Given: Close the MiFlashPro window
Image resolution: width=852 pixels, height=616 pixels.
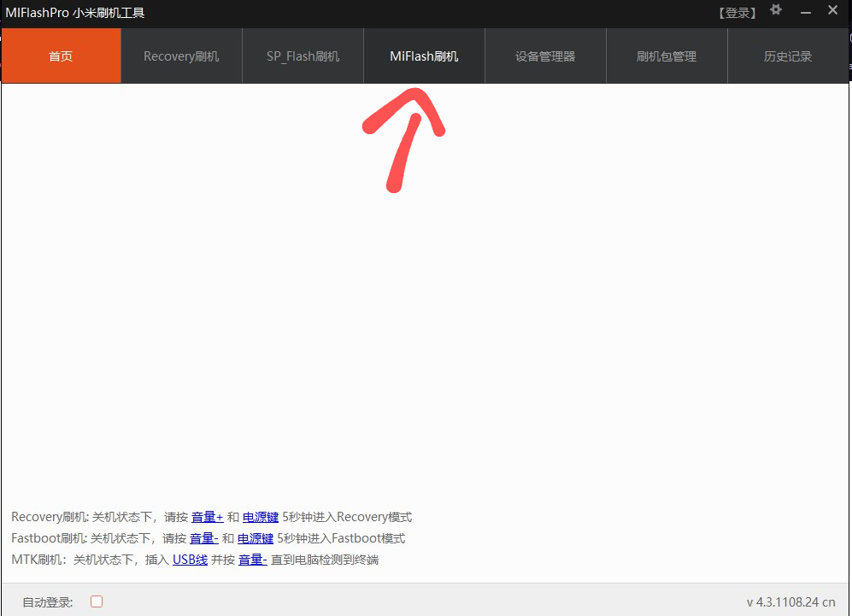Looking at the screenshot, I should click(832, 10).
